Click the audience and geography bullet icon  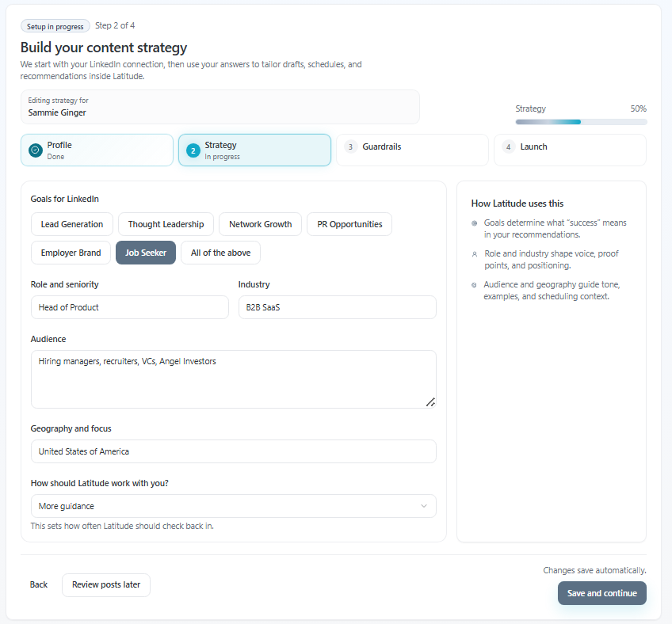pyautogui.click(x=475, y=284)
